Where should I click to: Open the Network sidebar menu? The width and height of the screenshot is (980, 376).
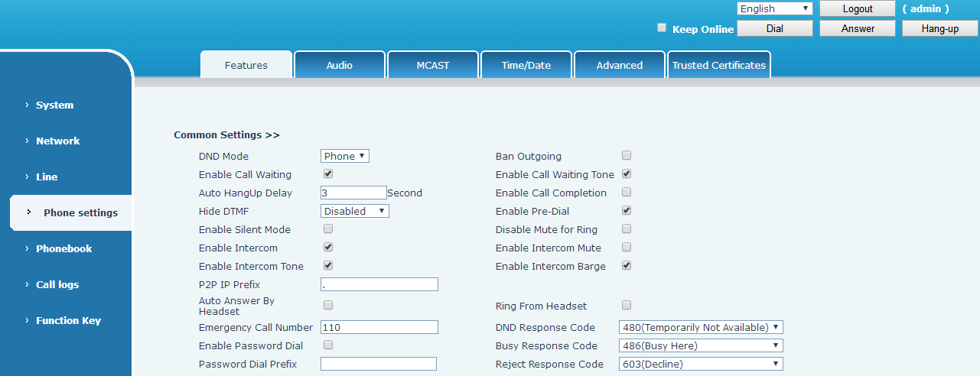tap(57, 141)
